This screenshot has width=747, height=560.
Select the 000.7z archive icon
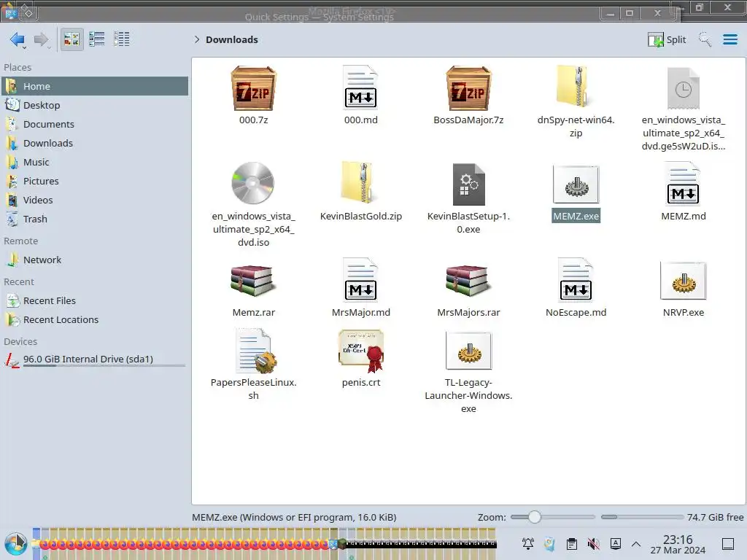(253, 88)
